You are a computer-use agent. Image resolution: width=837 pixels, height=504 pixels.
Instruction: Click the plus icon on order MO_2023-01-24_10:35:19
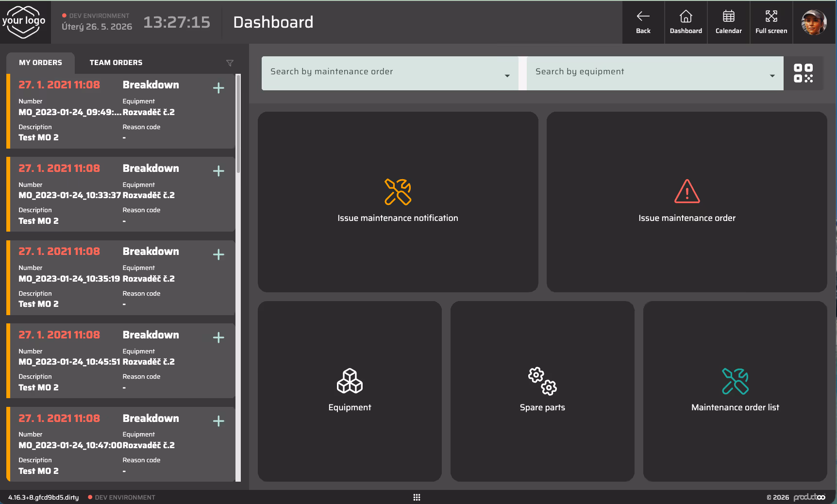point(218,254)
